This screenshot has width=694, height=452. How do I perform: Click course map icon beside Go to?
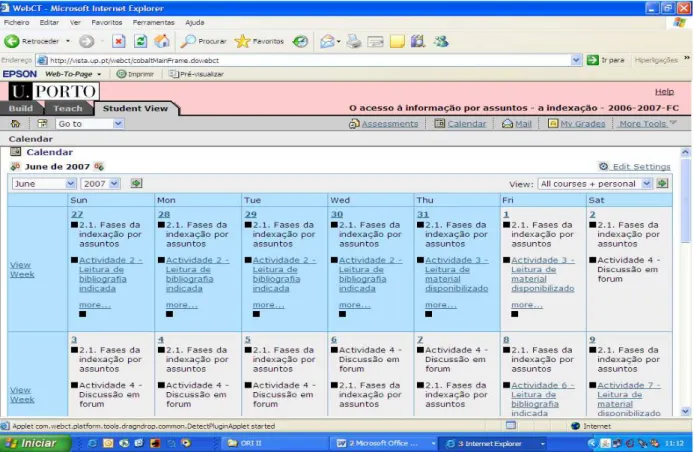pos(42,124)
